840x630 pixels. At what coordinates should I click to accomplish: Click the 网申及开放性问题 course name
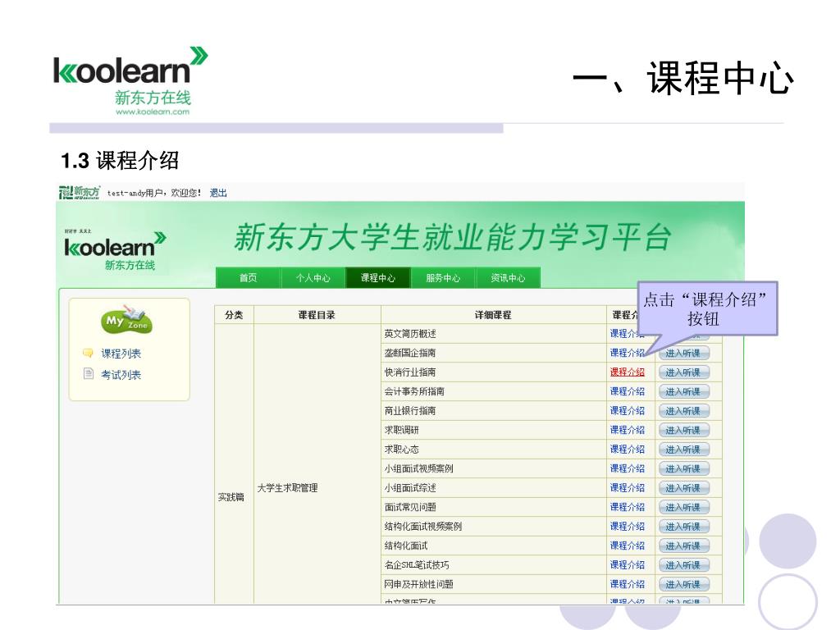(x=418, y=584)
